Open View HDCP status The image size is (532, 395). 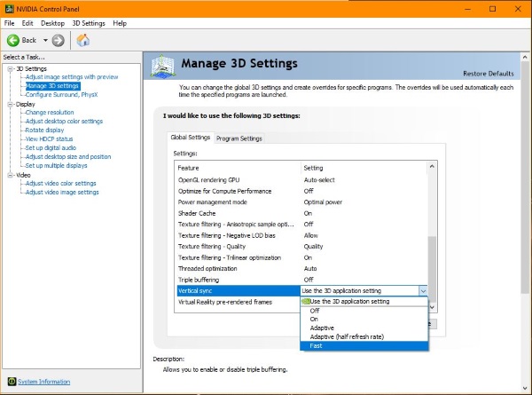[49, 138]
